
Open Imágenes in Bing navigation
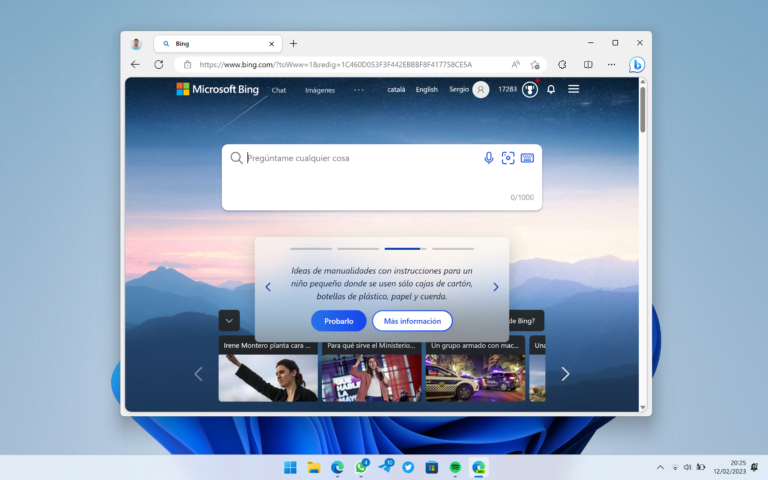[x=320, y=90]
